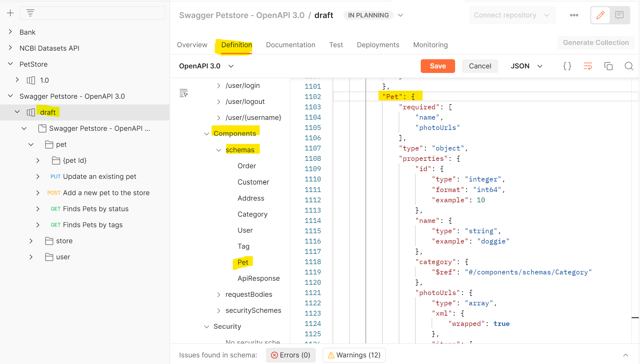Image resolution: width=640 pixels, height=364 pixels.
Task: Toggle the outline panel icon
Action: pos(183,93)
